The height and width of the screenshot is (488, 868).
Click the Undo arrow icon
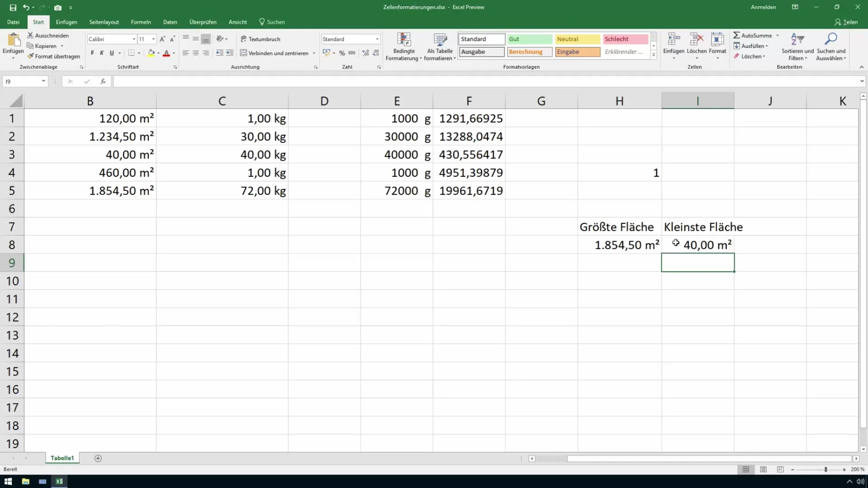point(26,8)
